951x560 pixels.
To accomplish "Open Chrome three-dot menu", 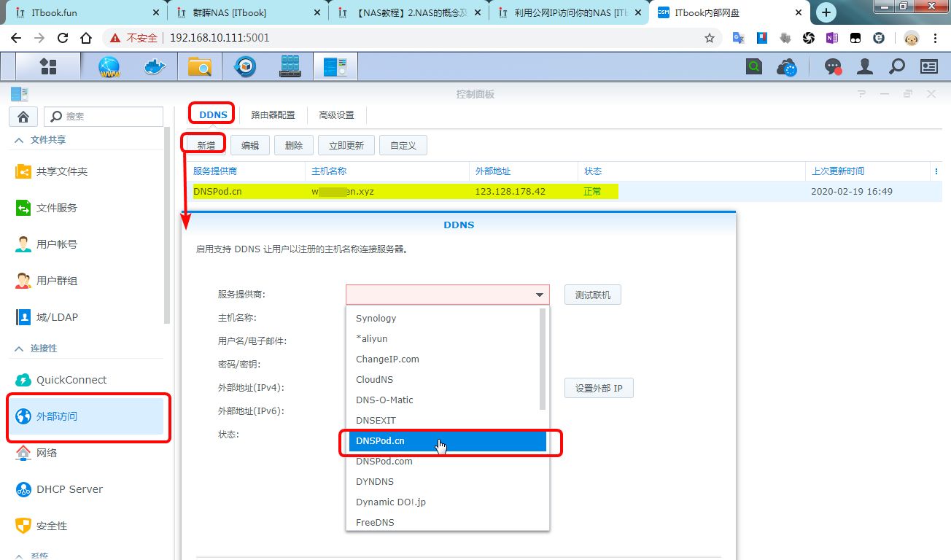I will pos(935,38).
